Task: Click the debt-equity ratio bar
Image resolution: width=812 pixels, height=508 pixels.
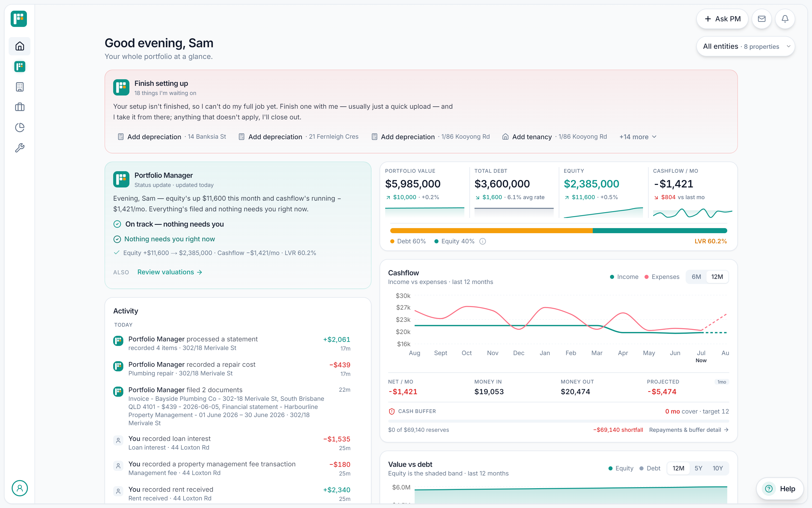Action: coord(558,230)
